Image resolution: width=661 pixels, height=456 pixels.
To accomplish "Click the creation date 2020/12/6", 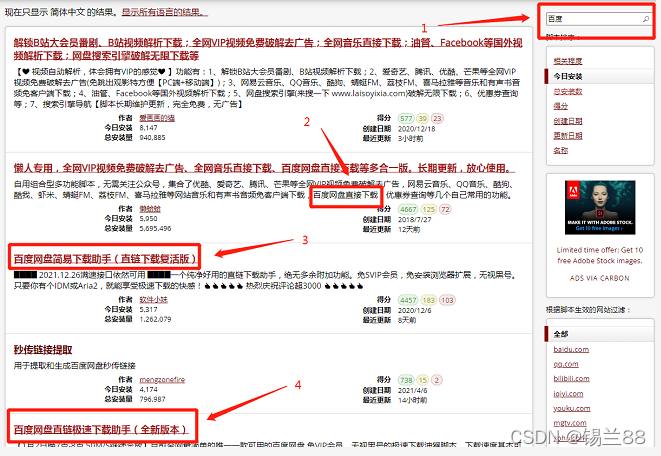I will pyautogui.click(x=414, y=310).
